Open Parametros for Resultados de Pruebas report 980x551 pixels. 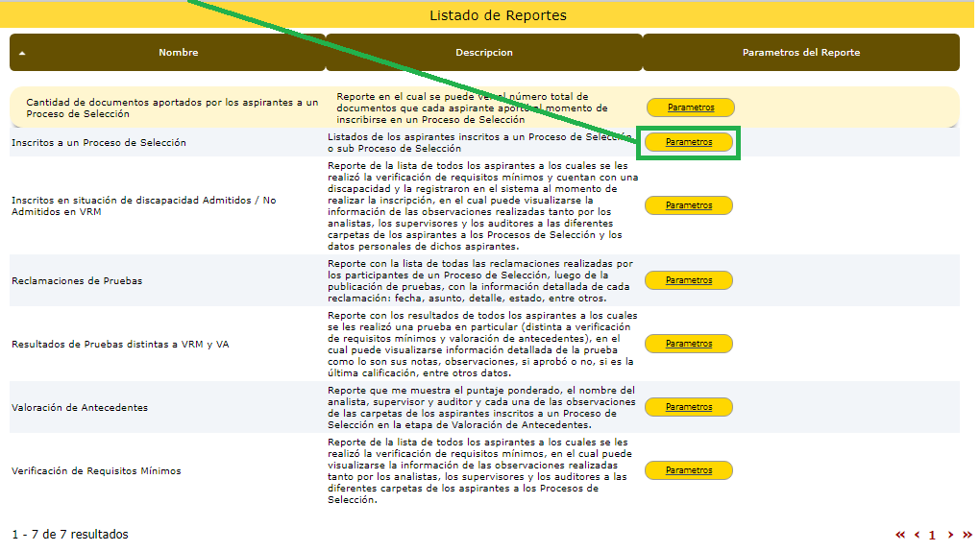pos(689,344)
